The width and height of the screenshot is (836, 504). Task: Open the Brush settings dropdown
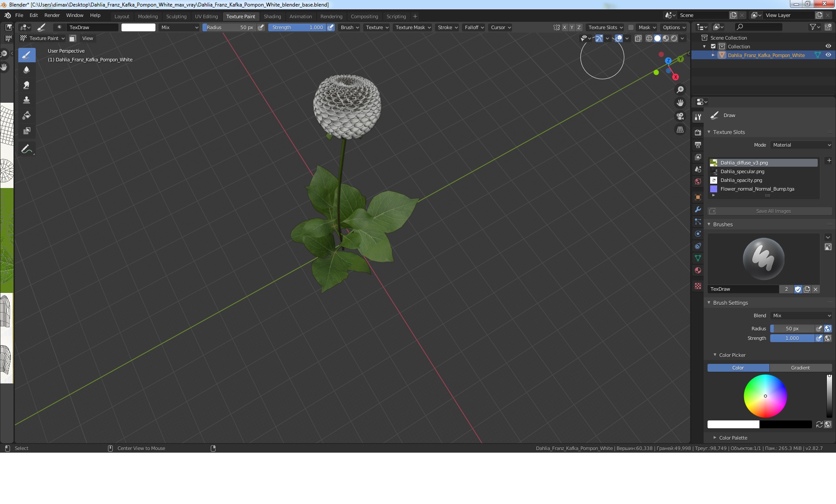350,27
